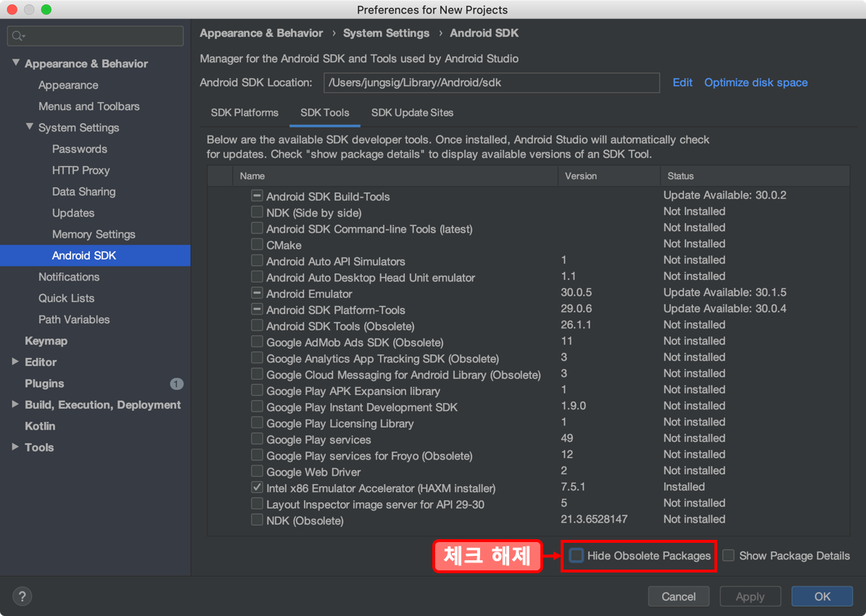The height and width of the screenshot is (616, 866).
Task: Open Menus and Toolbars settings
Action: tap(89, 106)
